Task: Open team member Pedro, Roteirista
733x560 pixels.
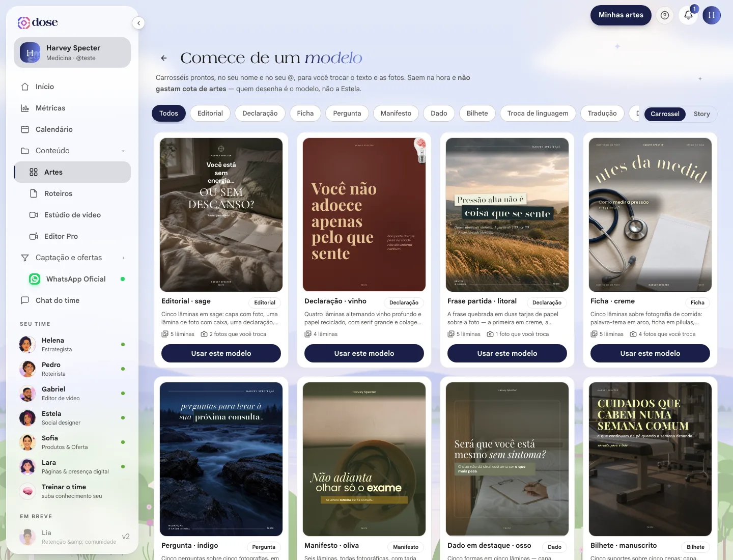Action: coord(72,369)
